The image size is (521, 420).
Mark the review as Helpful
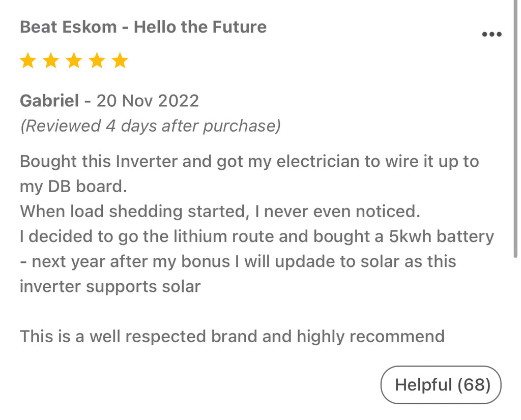[441, 385]
